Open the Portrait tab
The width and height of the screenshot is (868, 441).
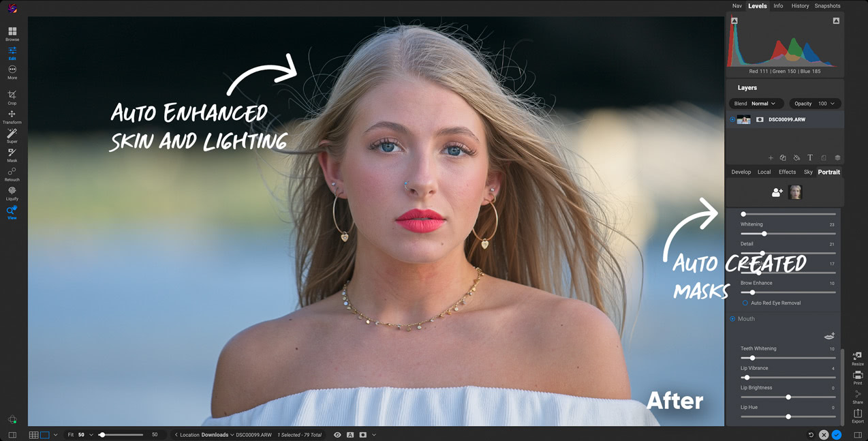tap(829, 172)
